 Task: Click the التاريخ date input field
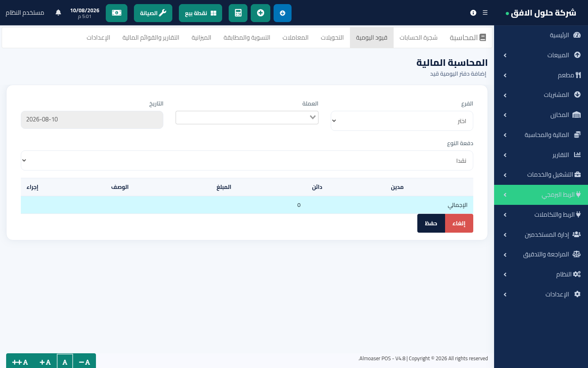92,120
